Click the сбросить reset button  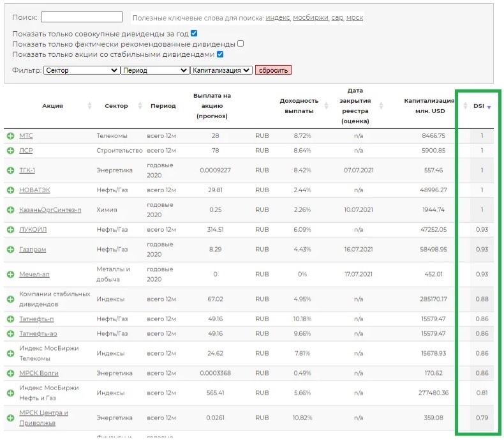pyautogui.click(x=273, y=70)
